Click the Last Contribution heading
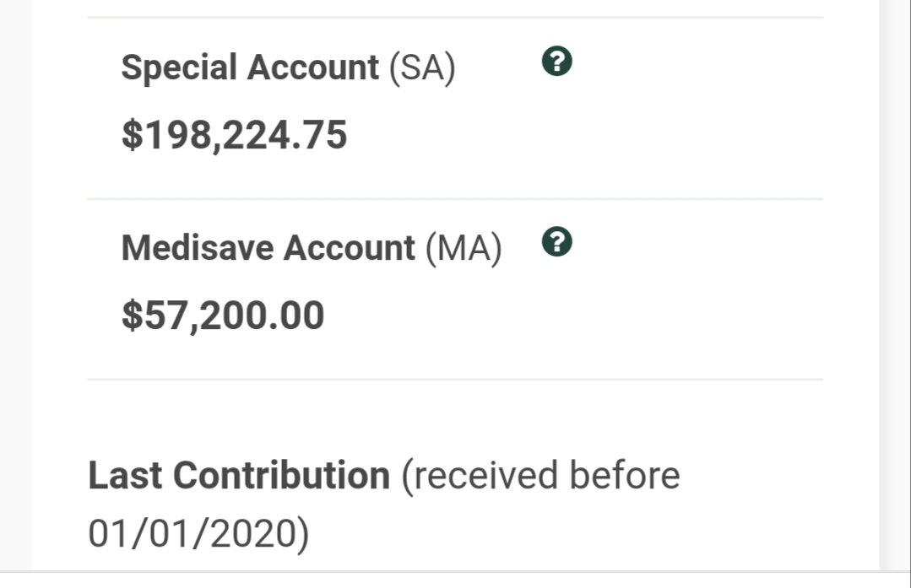 tap(239, 476)
